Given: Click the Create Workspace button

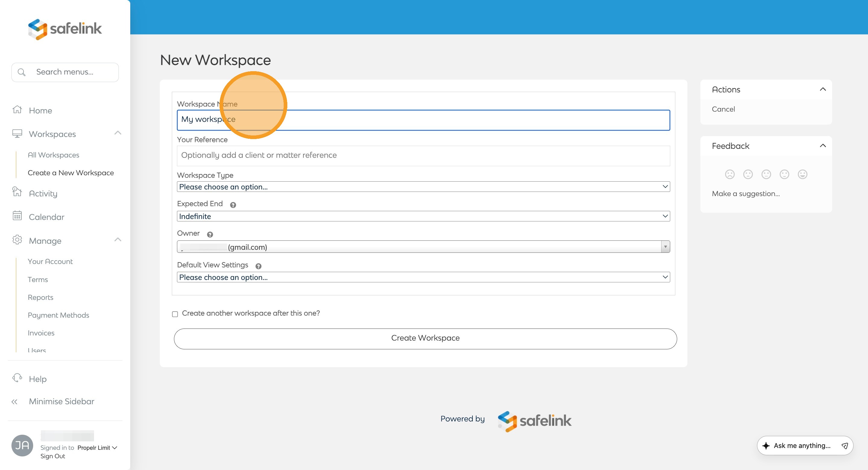Looking at the screenshot, I should (x=425, y=338).
